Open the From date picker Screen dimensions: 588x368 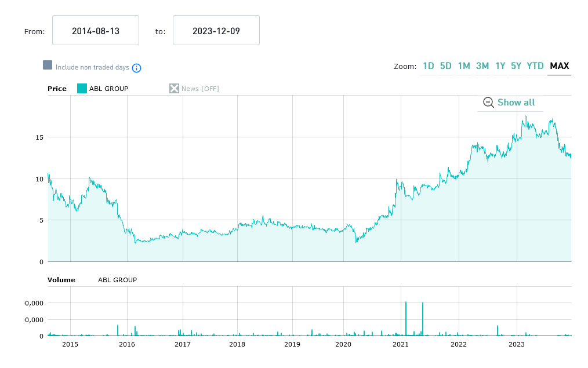96,31
